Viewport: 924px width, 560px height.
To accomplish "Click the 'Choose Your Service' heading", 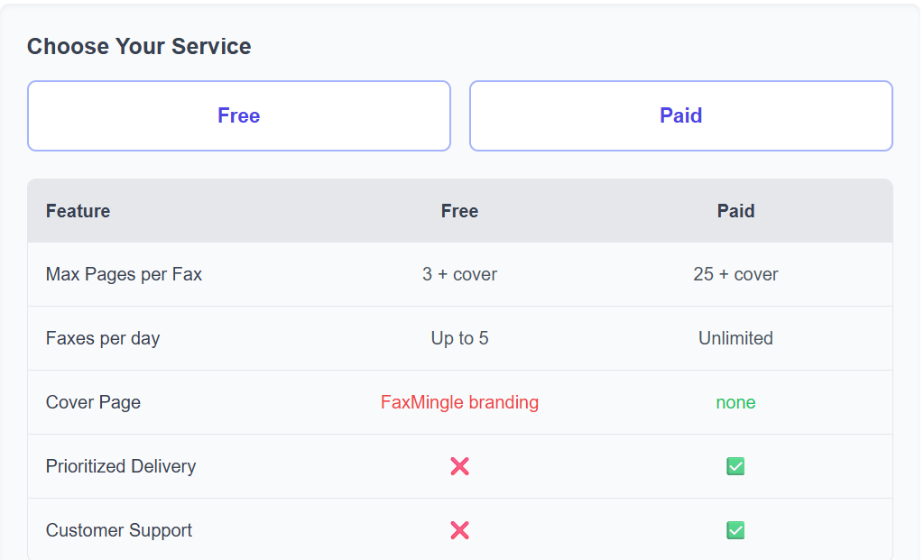I will pyautogui.click(x=139, y=46).
